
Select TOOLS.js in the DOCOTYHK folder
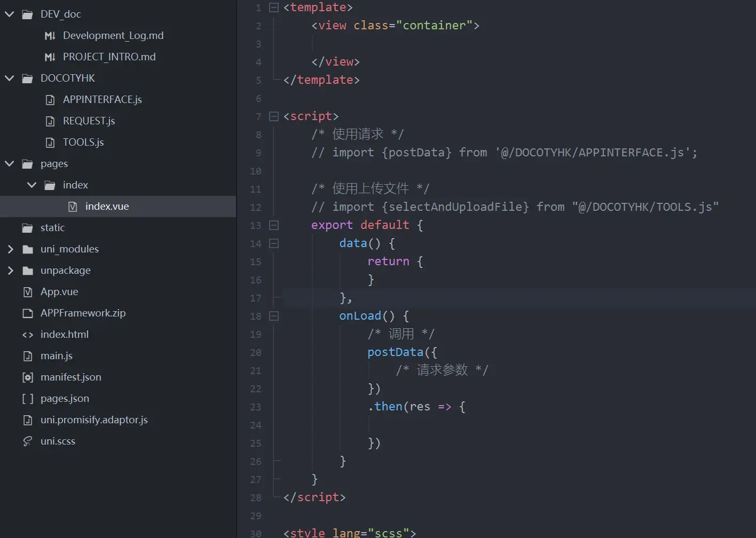[x=83, y=143]
